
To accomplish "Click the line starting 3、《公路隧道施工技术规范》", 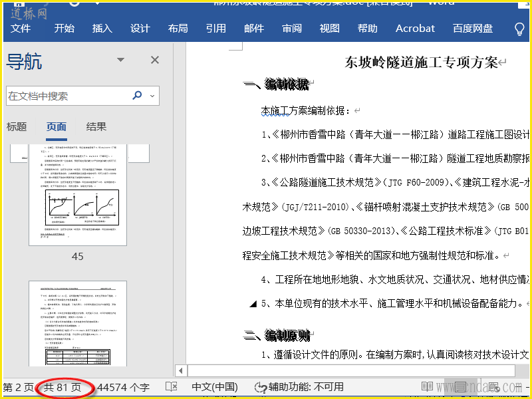I will point(395,182).
